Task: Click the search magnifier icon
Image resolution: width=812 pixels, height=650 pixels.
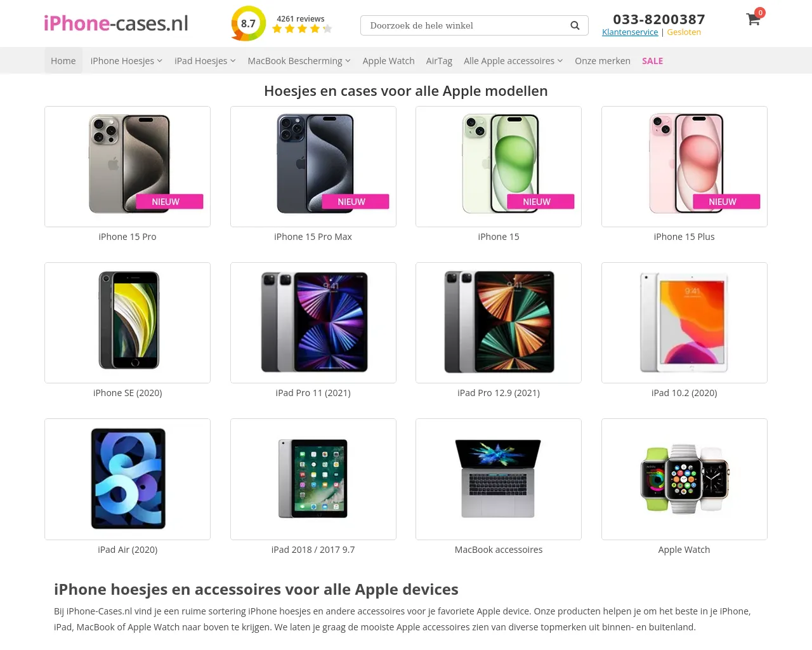Action: [575, 25]
